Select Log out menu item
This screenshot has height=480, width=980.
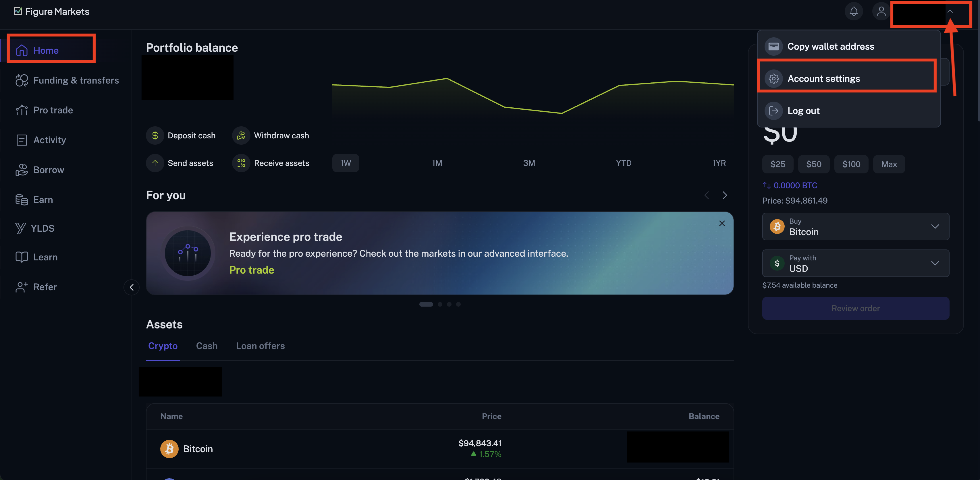coord(849,111)
